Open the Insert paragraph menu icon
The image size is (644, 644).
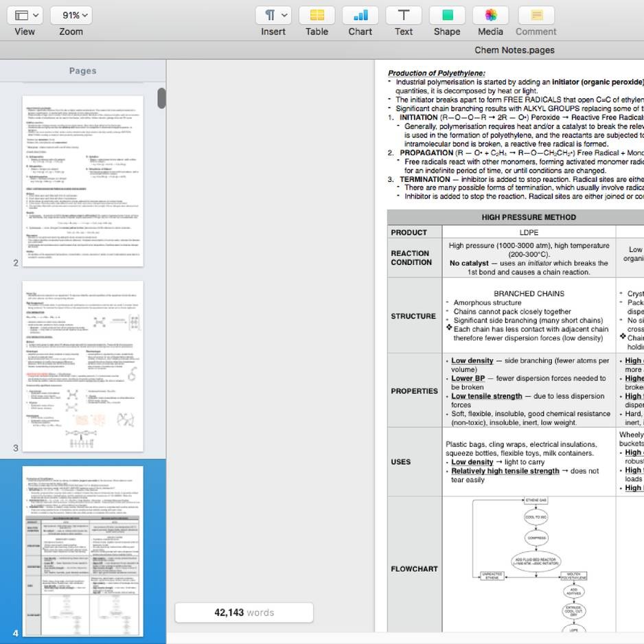tap(270, 14)
